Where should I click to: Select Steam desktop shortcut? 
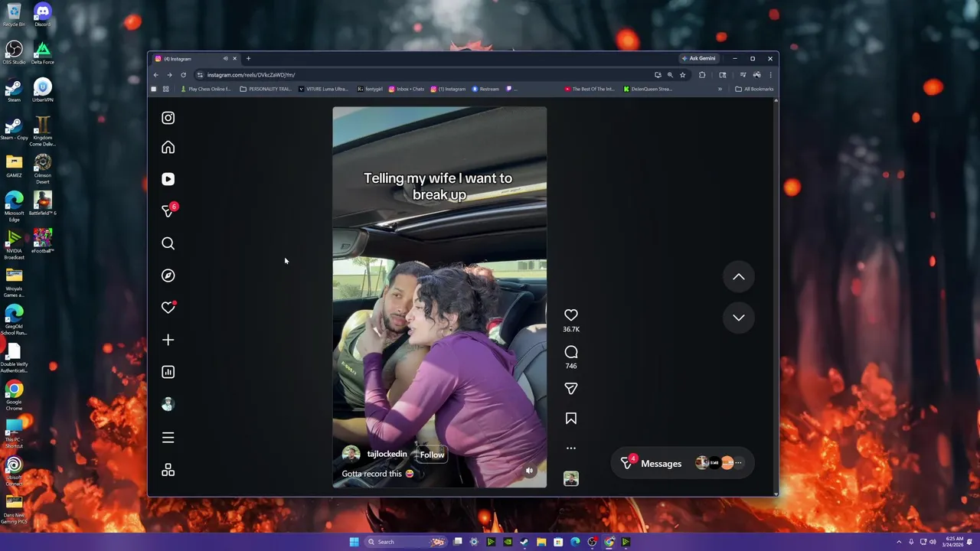pyautogui.click(x=14, y=90)
